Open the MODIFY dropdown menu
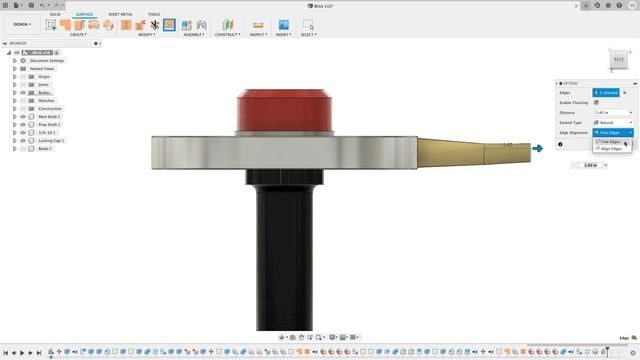640x360 pixels. pyautogui.click(x=147, y=35)
